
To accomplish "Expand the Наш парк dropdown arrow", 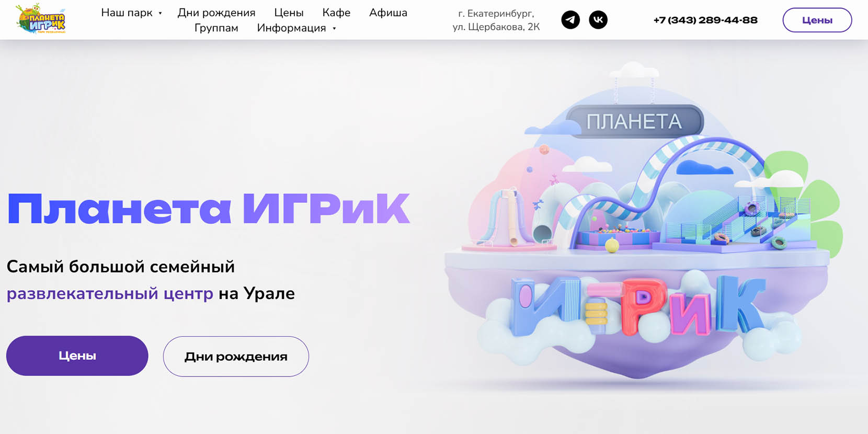I will [x=160, y=14].
